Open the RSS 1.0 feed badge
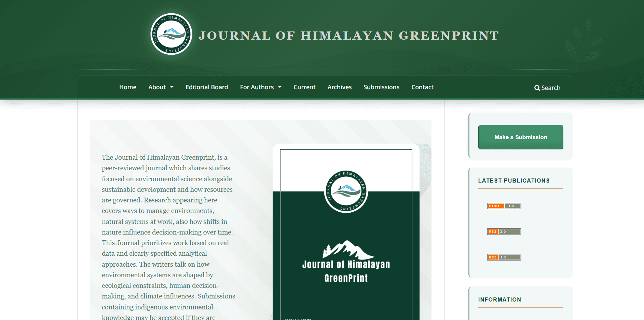 click(504, 257)
